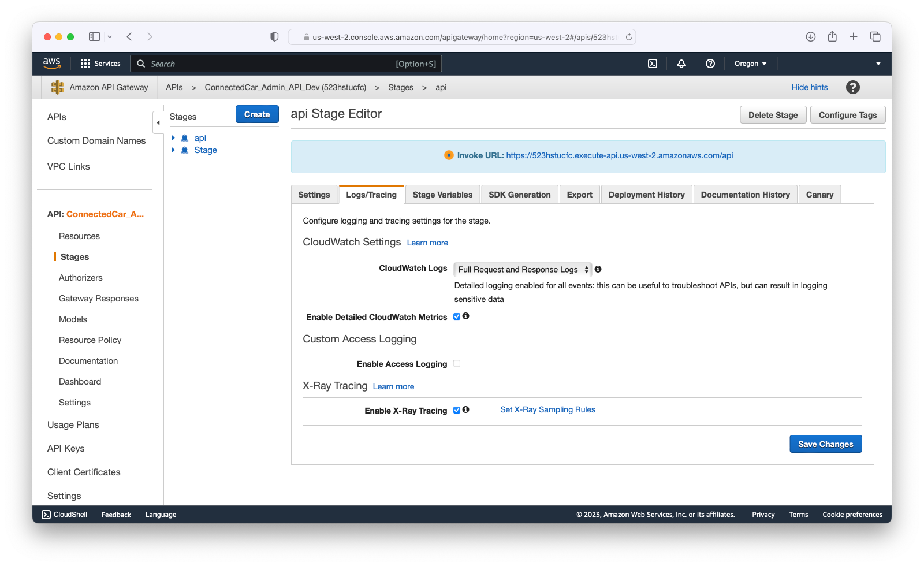
Task: Open Resources in the API sidebar
Action: point(79,236)
